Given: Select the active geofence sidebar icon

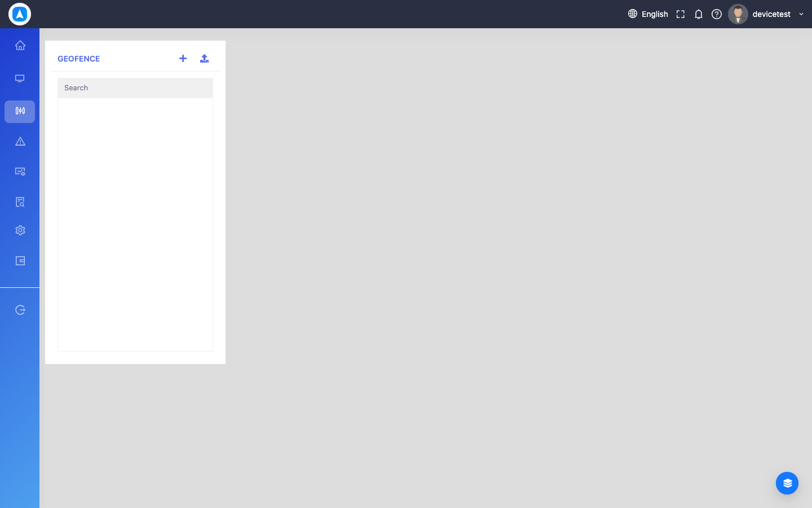Looking at the screenshot, I should point(20,111).
